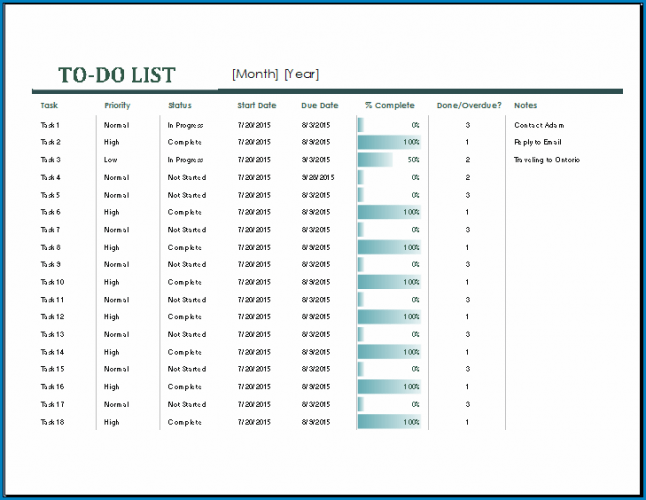Select the Task 16 cell
This screenshot has width=646, height=500.
pyautogui.click(x=52, y=387)
